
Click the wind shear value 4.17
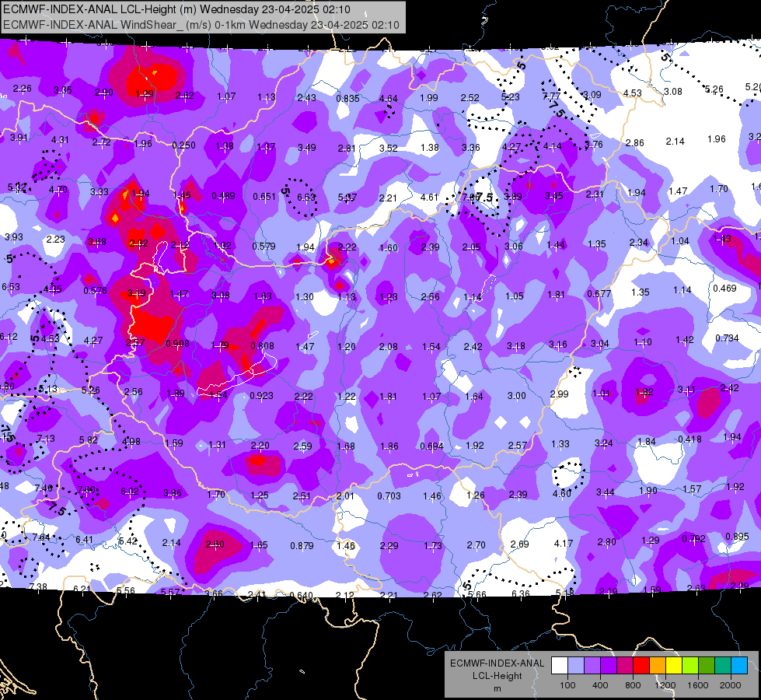click(564, 543)
